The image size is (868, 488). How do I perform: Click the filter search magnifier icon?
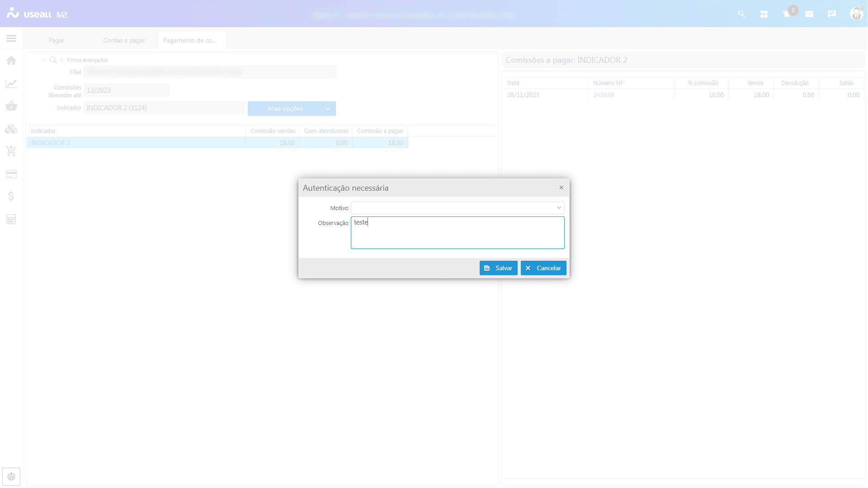tap(53, 60)
